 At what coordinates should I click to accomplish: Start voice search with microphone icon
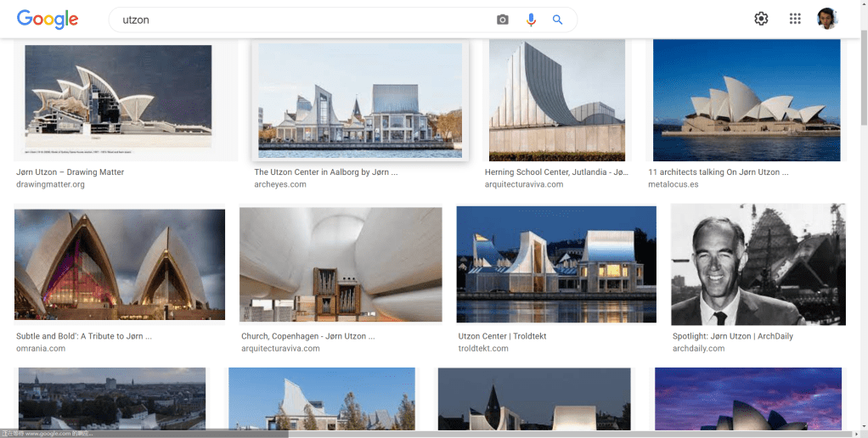click(531, 20)
